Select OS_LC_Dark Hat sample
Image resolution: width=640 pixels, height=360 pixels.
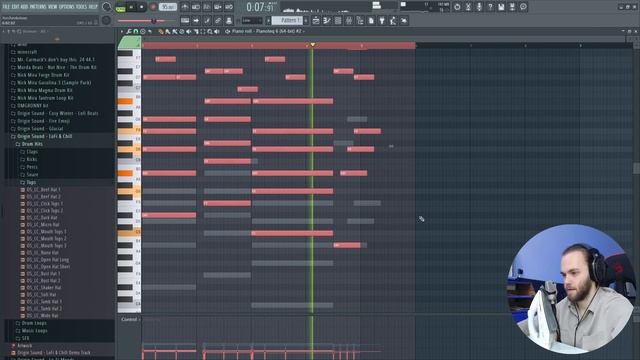point(42,218)
